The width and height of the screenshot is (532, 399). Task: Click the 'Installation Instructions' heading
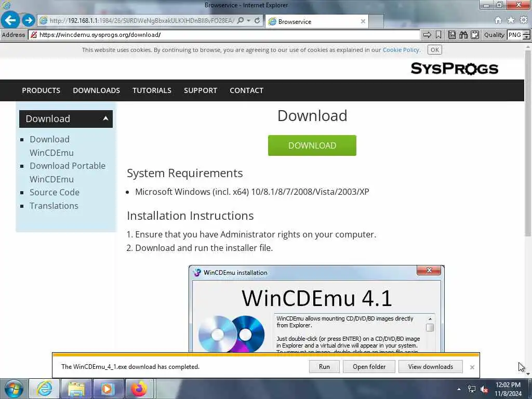click(x=190, y=216)
